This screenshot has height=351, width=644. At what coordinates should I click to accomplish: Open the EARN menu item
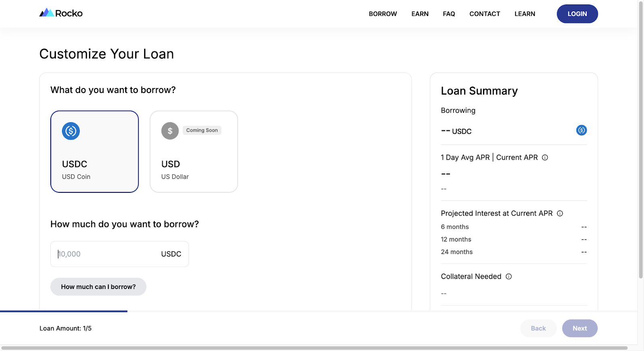420,14
